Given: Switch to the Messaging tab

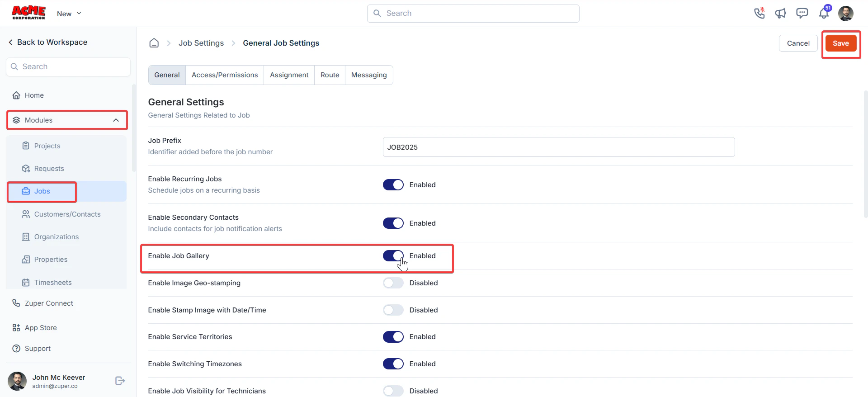Looking at the screenshot, I should pyautogui.click(x=369, y=75).
